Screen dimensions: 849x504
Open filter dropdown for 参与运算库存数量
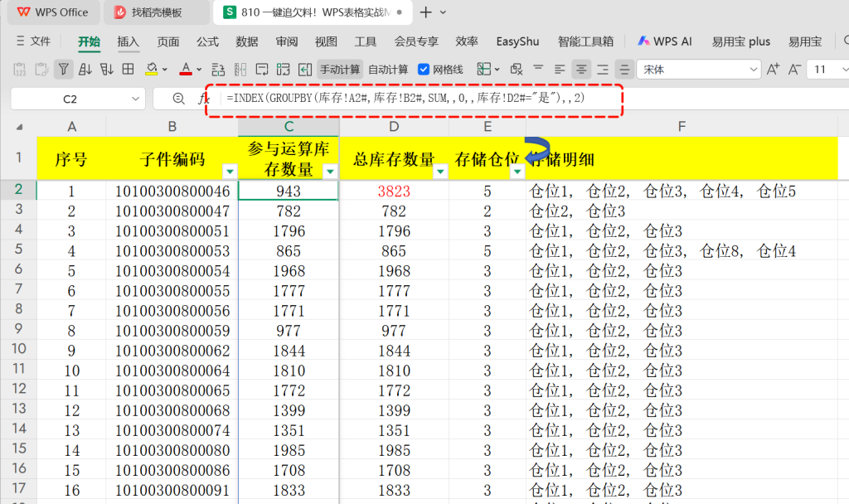point(330,172)
